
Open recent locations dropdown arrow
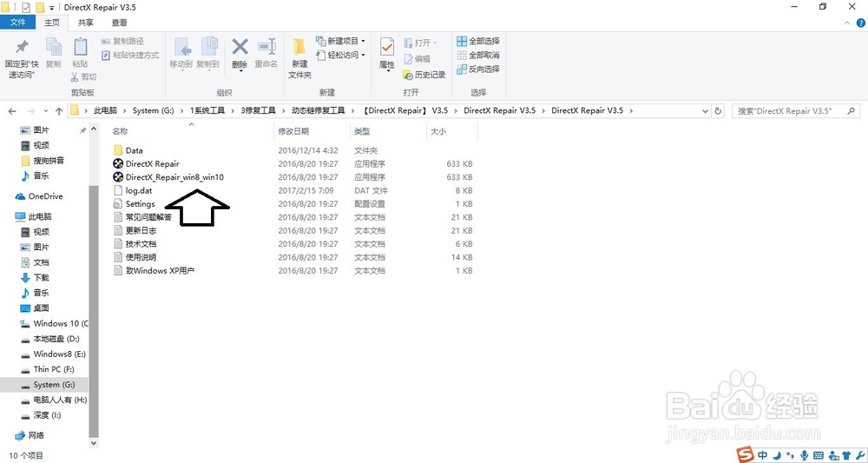(x=45, y=111)
